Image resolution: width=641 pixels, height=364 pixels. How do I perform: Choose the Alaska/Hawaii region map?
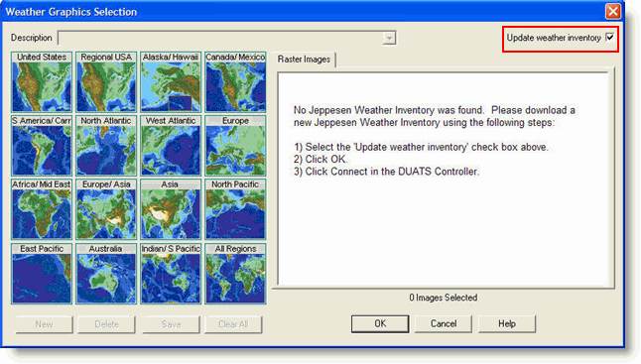[x=171, y=82]
